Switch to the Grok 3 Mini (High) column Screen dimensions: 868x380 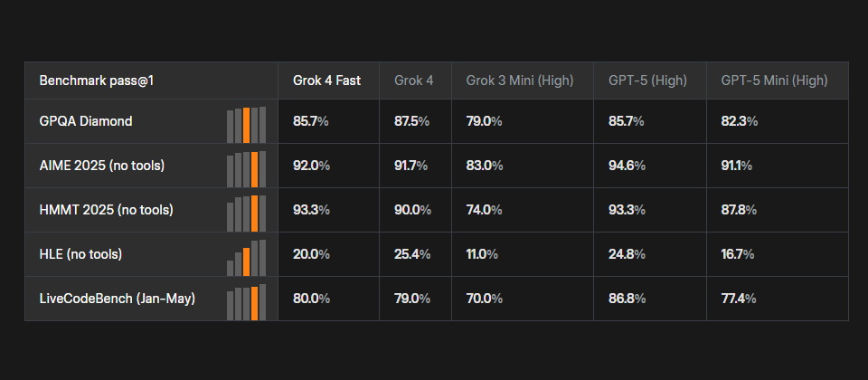click(x=519, y=81)
